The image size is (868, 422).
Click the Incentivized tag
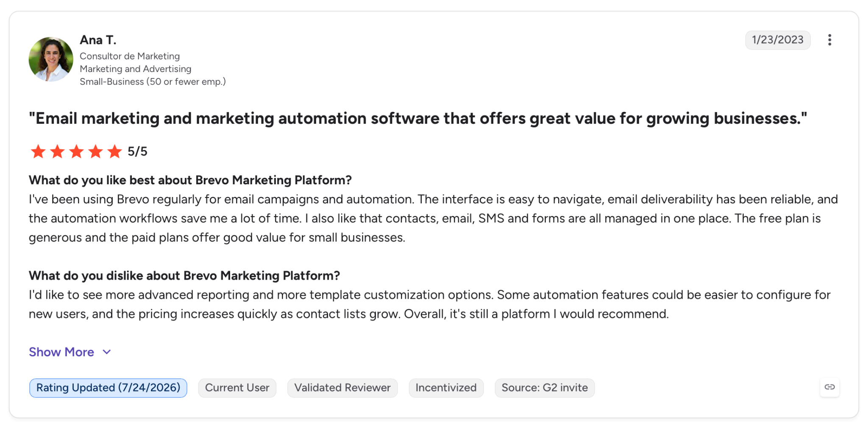[446, 388]
